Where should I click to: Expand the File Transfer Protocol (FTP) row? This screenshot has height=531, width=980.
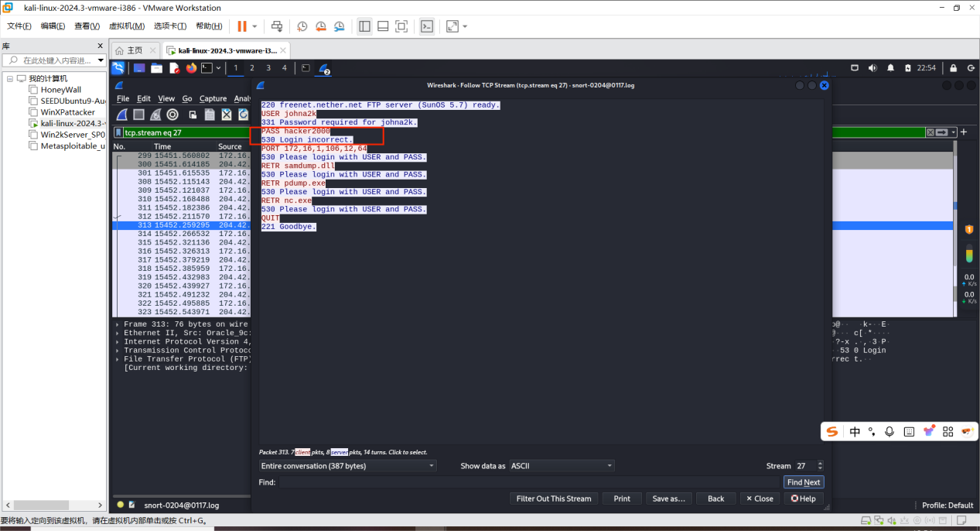point(118,359)
